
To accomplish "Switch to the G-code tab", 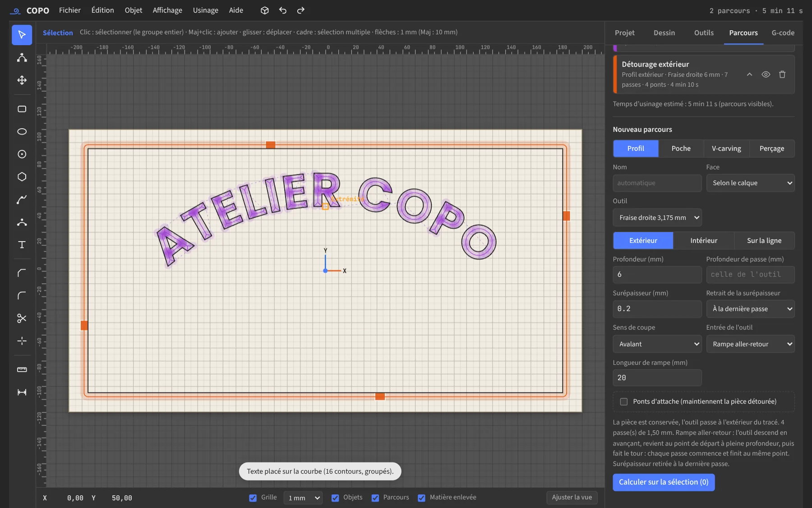I will (783, 33).
